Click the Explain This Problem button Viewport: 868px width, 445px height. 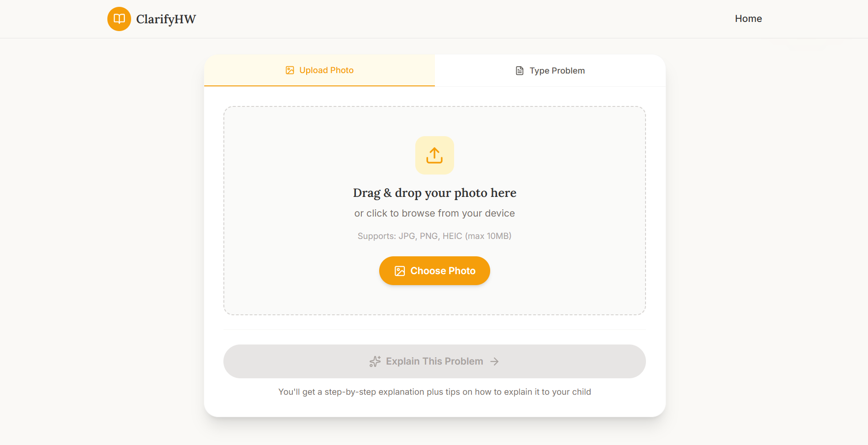[x=434, y=361]
